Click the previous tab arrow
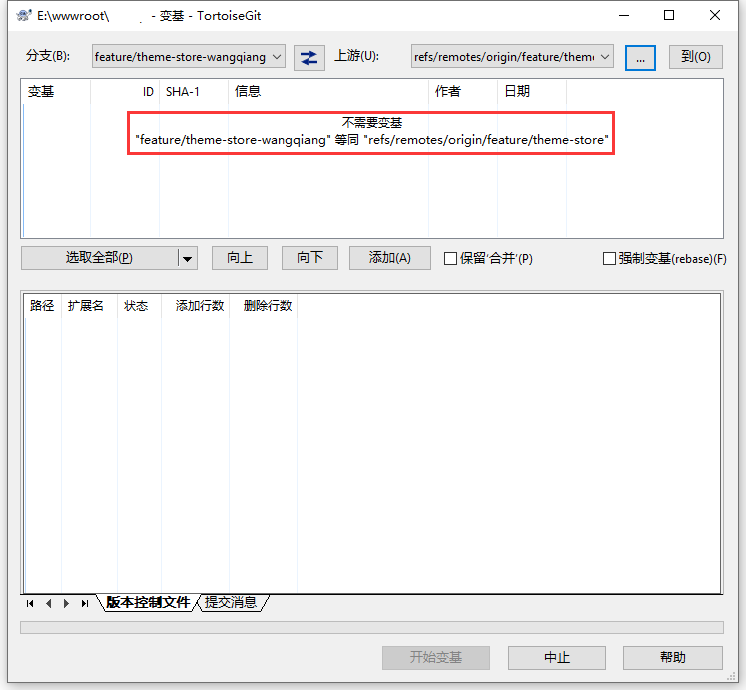 pyautogui.click(x=48, y=603)
